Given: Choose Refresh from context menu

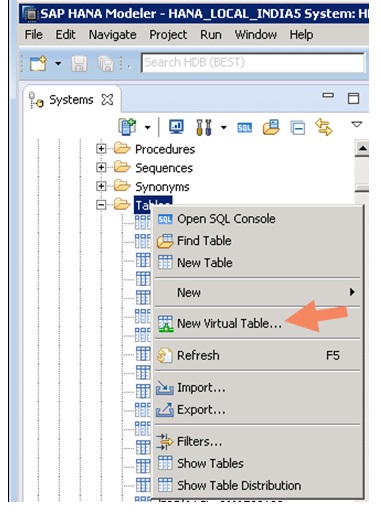Looking at the screenshot, I should coord(257,355).
